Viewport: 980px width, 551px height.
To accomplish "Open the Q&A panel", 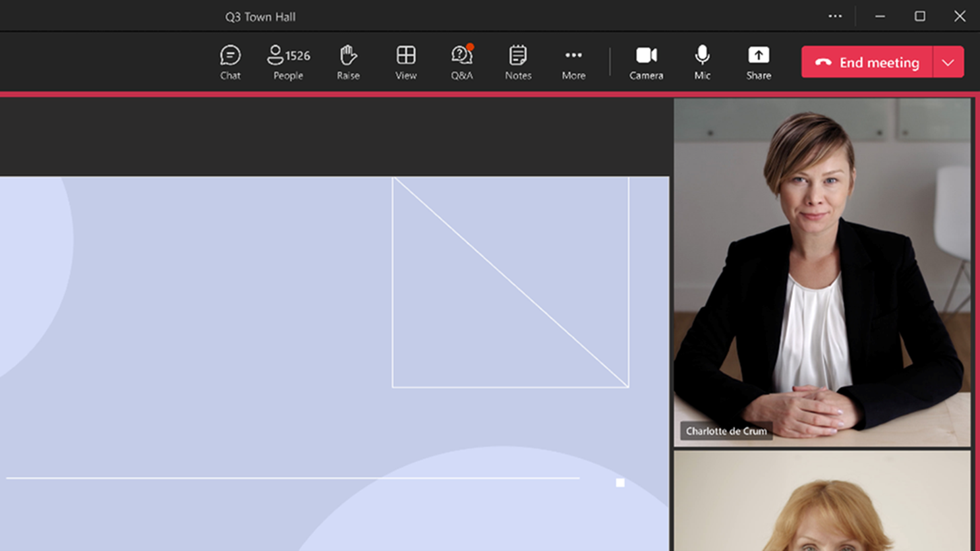I will (x=462, y=63).
